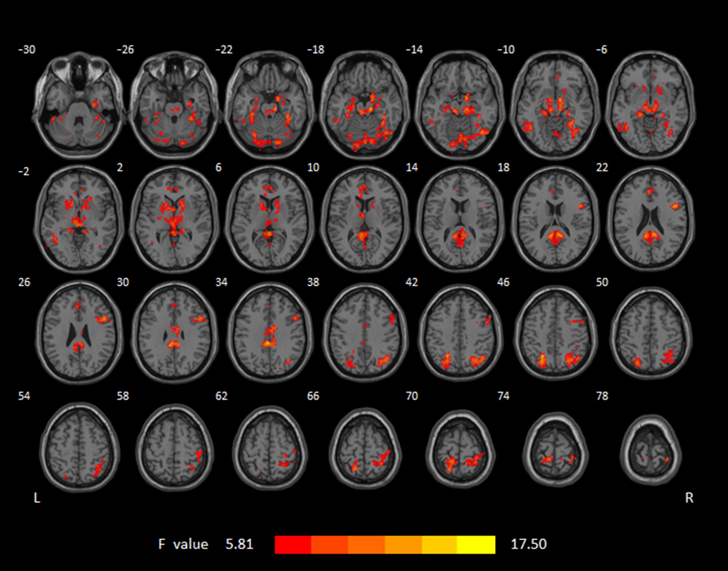This screenshot has width=728, height=571.
Task: Open the brain slice labeled -6
Action: point(651,105)
